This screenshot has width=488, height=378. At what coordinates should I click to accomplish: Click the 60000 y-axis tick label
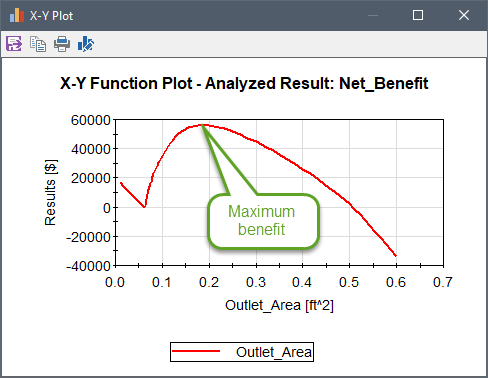[x=90, y=120]
